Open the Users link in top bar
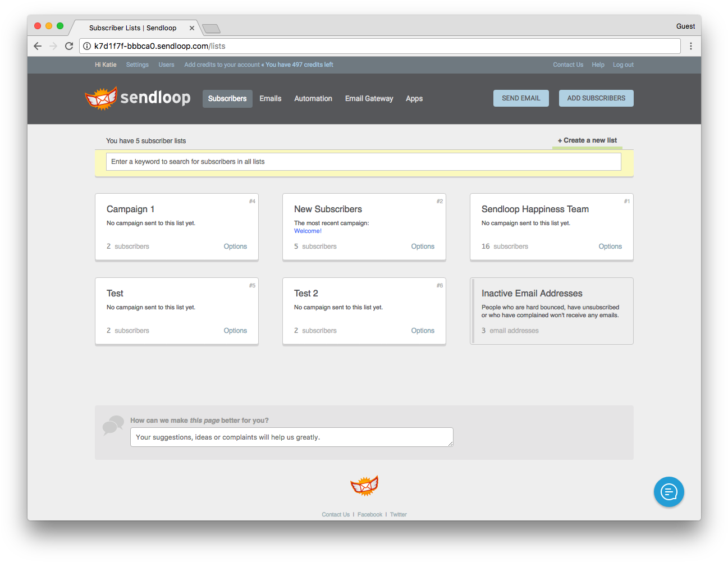728x562 pixels. coord(167,65)
